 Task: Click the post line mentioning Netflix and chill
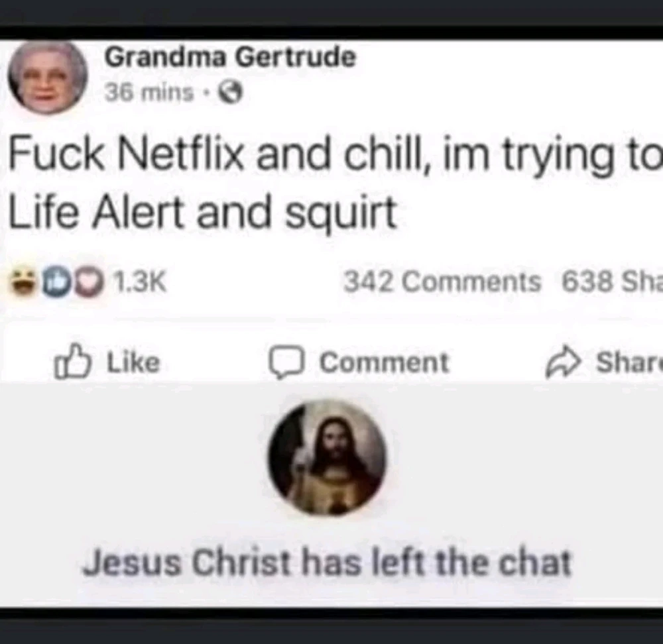point(335,154)
